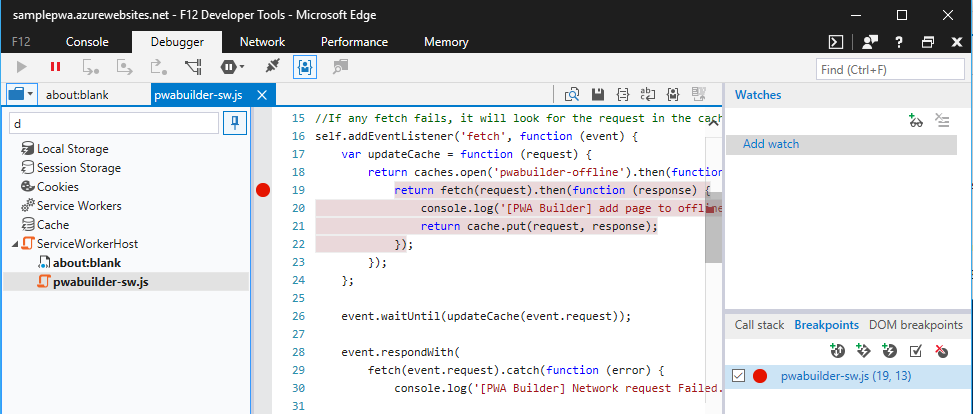Click the Step out icon
This screenshot has width=973, height=414.
click(x=159, y=66)
